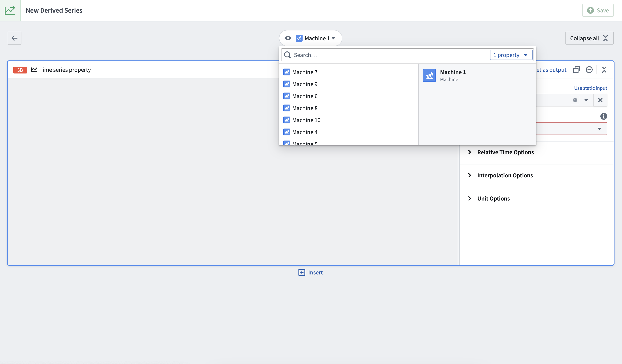Select Machine 6 from the list

point(349,96)
